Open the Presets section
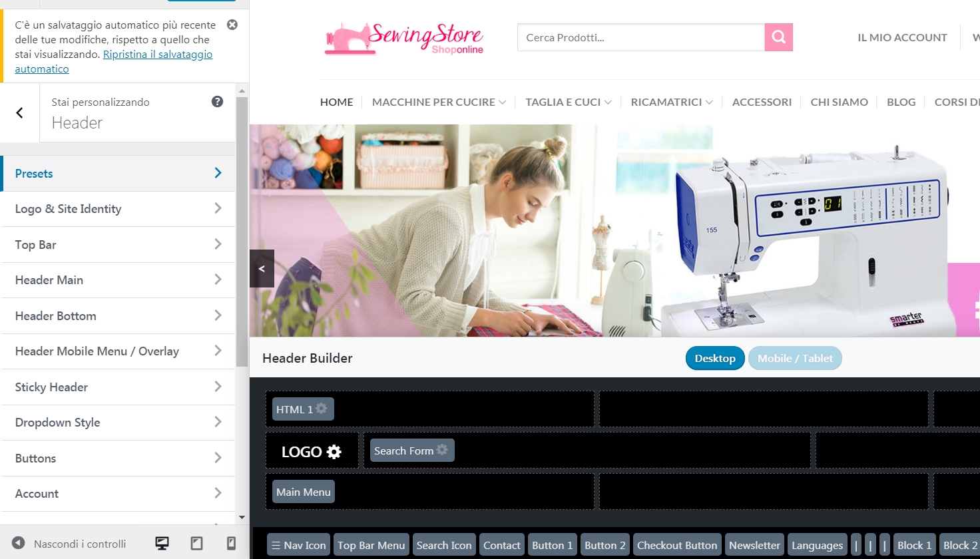 pos(118,174)
